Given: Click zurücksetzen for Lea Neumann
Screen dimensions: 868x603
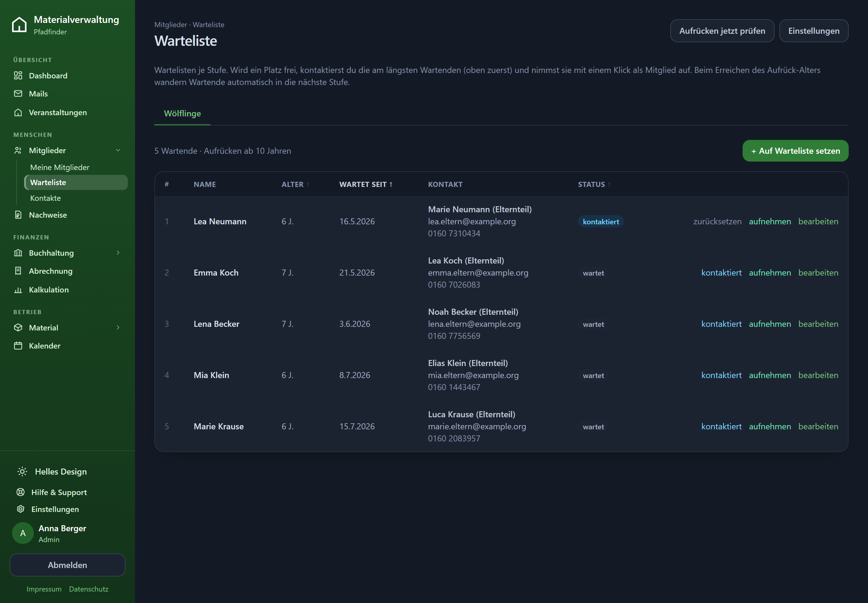Looking at the screenshot, I should pos(717,221).
